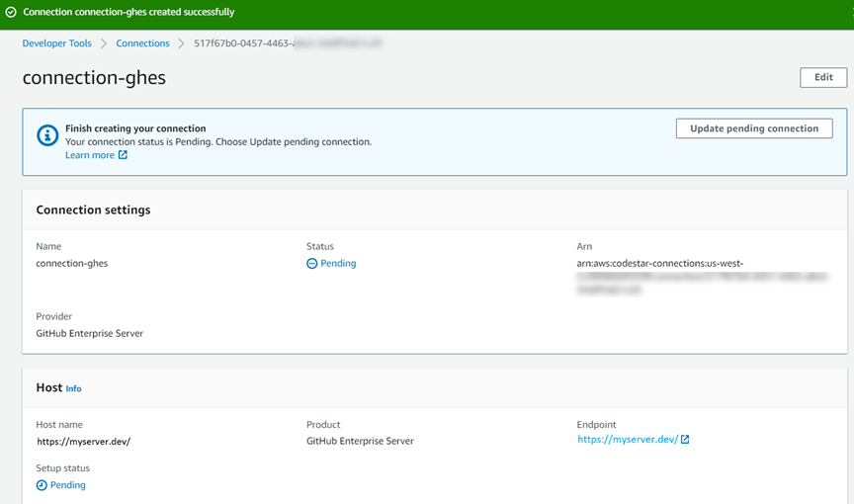Open the Learn more link
854x504 pixels.
point(90,155)
